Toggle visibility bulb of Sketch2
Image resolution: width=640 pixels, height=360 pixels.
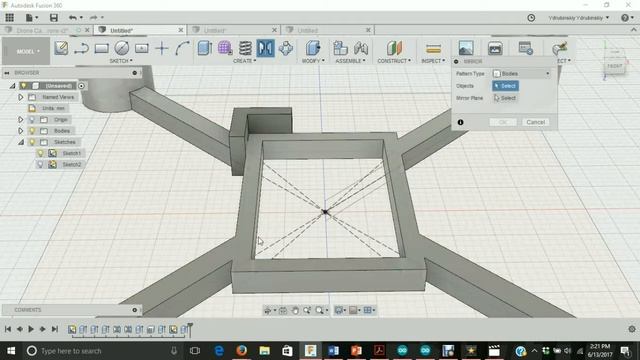[40, 164]
